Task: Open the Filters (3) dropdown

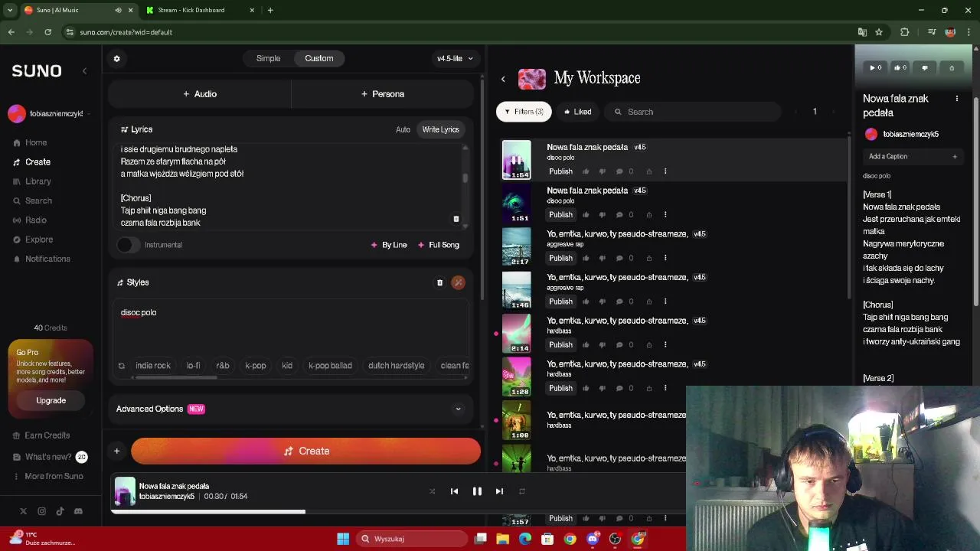Action: [x=524, y=112]
